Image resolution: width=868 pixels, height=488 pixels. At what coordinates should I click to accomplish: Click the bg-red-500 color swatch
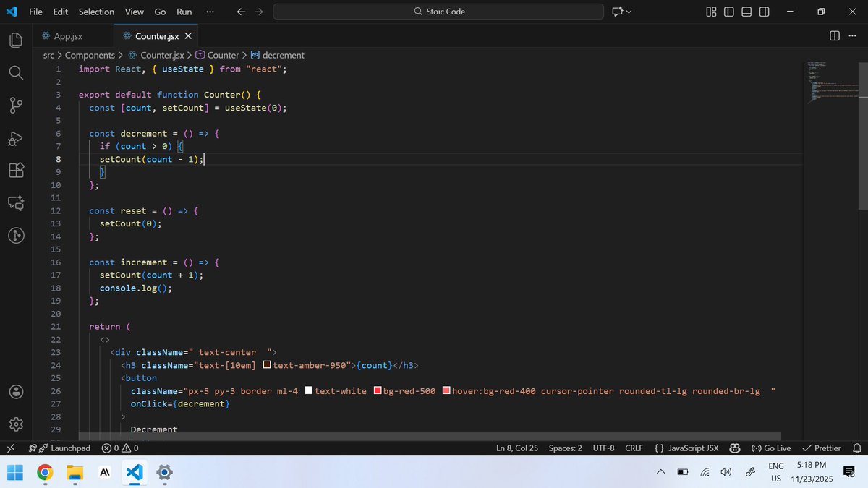point(378,391)
